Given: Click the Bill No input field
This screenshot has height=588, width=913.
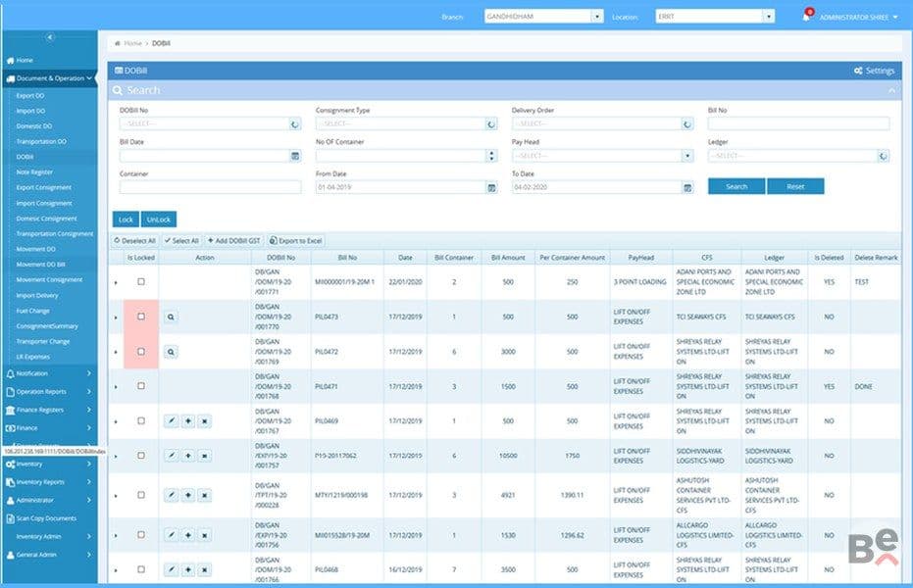Looking at the screenshot, I should pos(799,123).
